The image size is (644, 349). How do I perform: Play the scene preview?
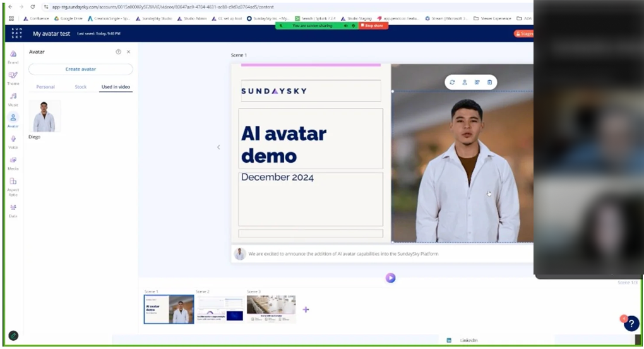click(391, 278)
